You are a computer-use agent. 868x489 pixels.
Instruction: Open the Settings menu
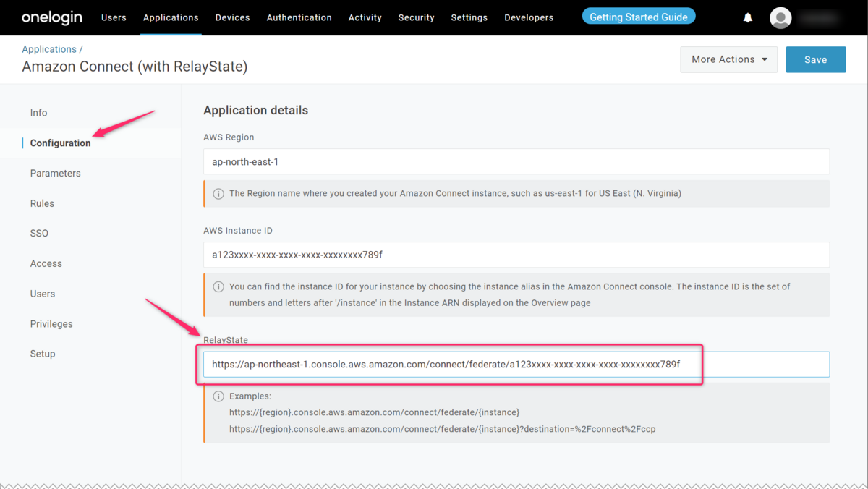469,17
